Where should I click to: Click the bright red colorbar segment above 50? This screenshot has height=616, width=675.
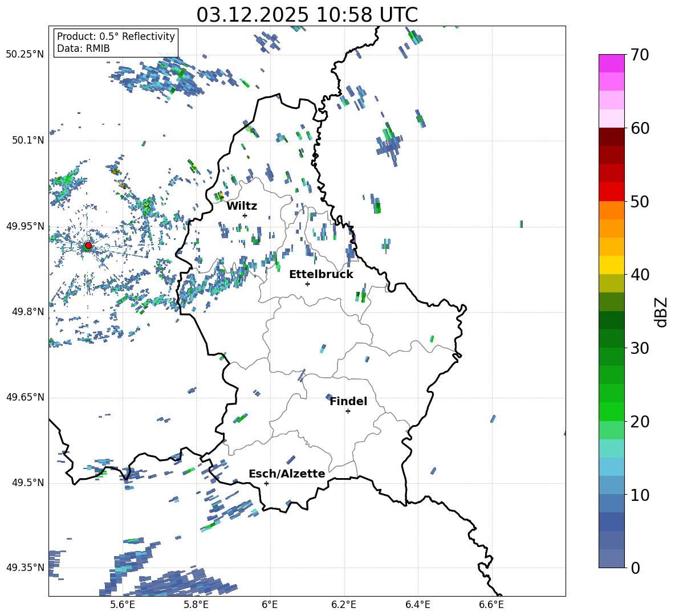click(x=611, y=192)
